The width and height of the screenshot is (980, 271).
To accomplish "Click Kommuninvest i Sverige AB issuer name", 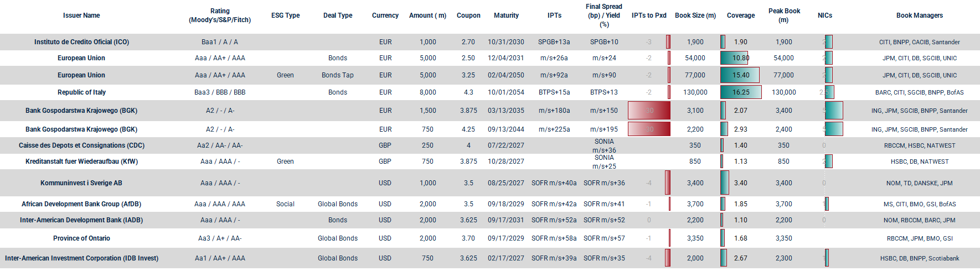I will (81, 183).
